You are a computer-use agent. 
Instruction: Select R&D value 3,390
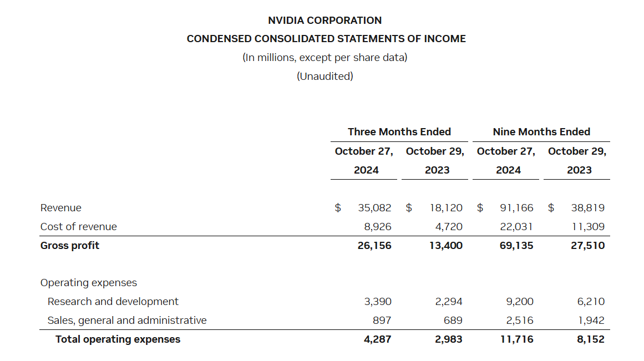coord(378,302)
